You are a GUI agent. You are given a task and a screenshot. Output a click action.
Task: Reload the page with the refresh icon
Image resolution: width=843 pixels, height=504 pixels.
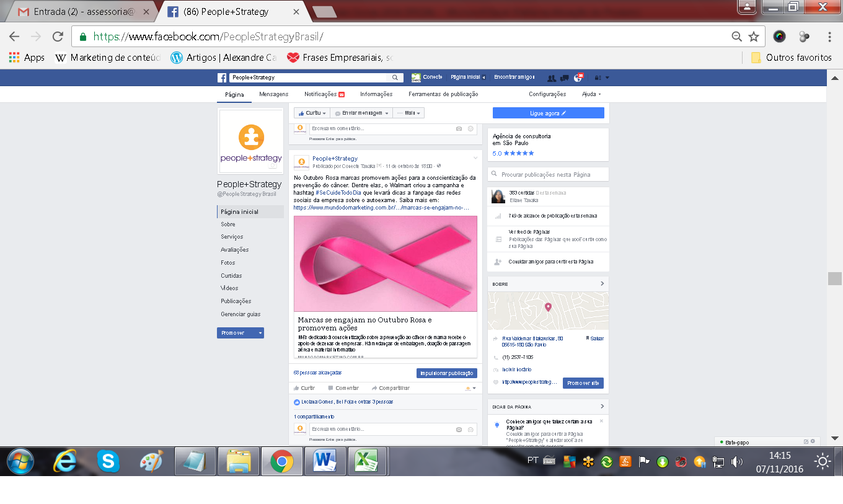pyautogui.click(x=58, y=37)
